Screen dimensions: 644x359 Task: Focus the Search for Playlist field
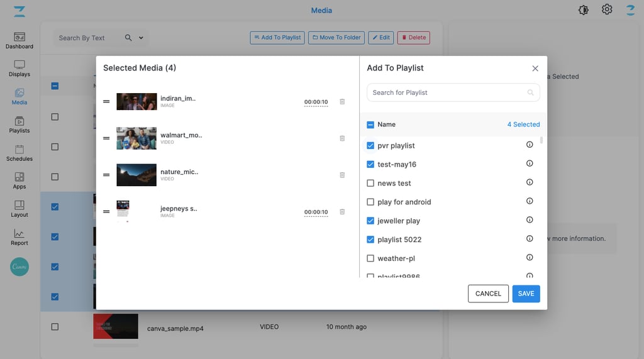pyautogui.click(x=449, y=92)
